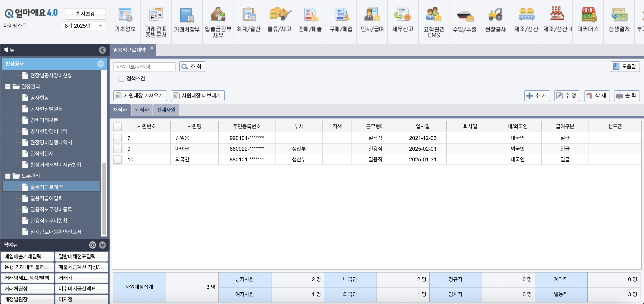Enable the 검색조건 checkbox
Viewport: 644px width, 304px height.
pyautogui.click(x=121, y=78)
